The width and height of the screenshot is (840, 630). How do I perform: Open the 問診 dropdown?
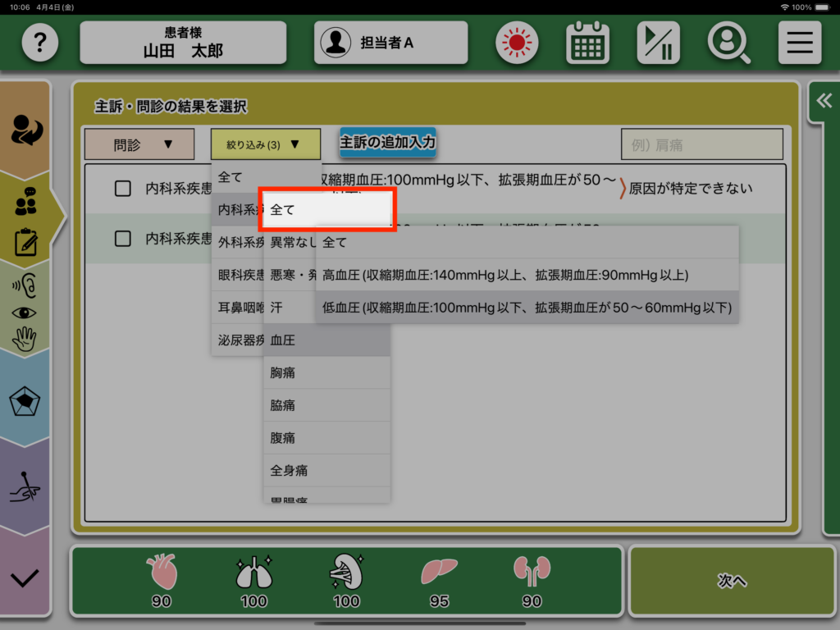point(139,144)
